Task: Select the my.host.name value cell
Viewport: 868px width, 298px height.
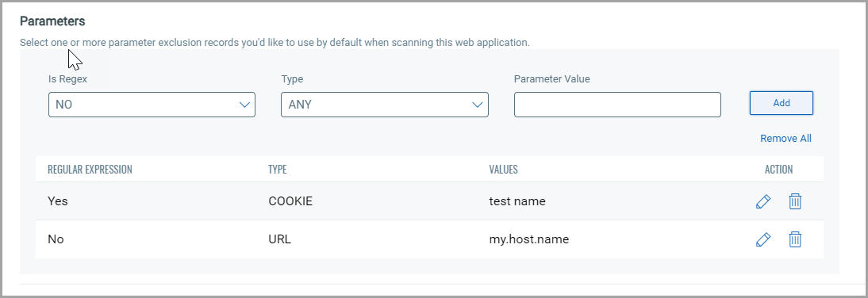Action: (528, 239)
